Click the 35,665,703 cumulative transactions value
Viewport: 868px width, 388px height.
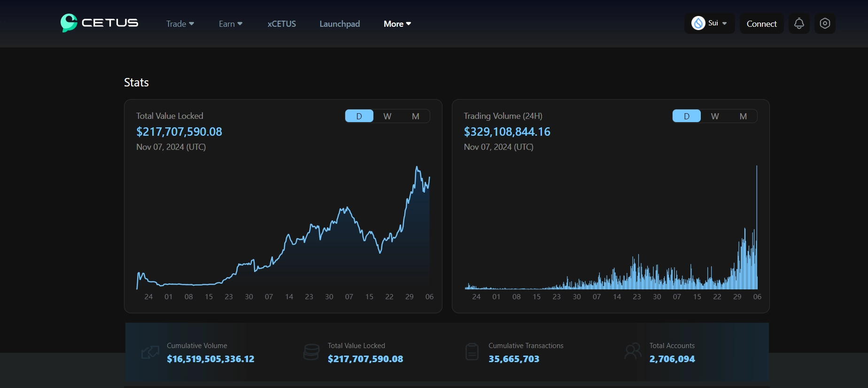coord(514,359)
